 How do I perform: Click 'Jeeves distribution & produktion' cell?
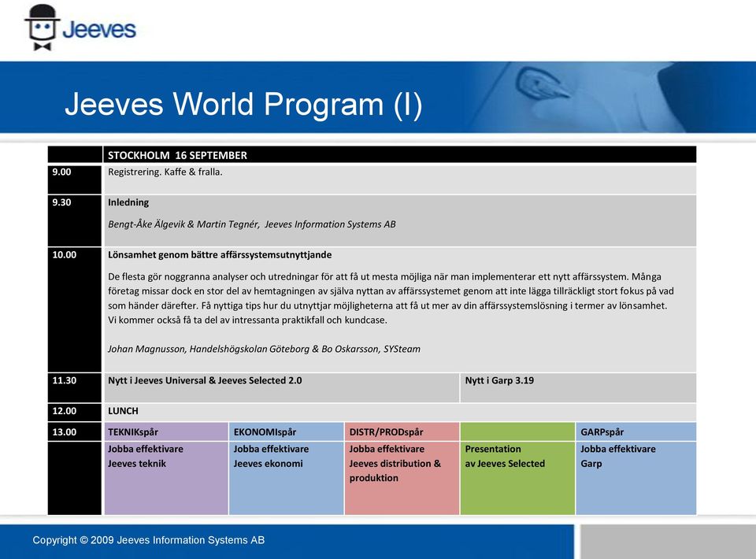[x=402, y=478]
